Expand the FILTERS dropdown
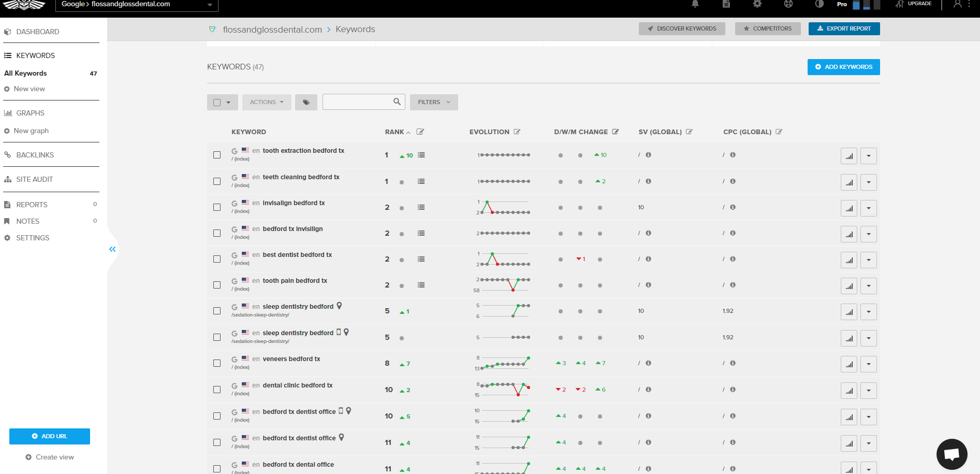The width and height of the screenshot is (980, 474). [x=434, y=102]
